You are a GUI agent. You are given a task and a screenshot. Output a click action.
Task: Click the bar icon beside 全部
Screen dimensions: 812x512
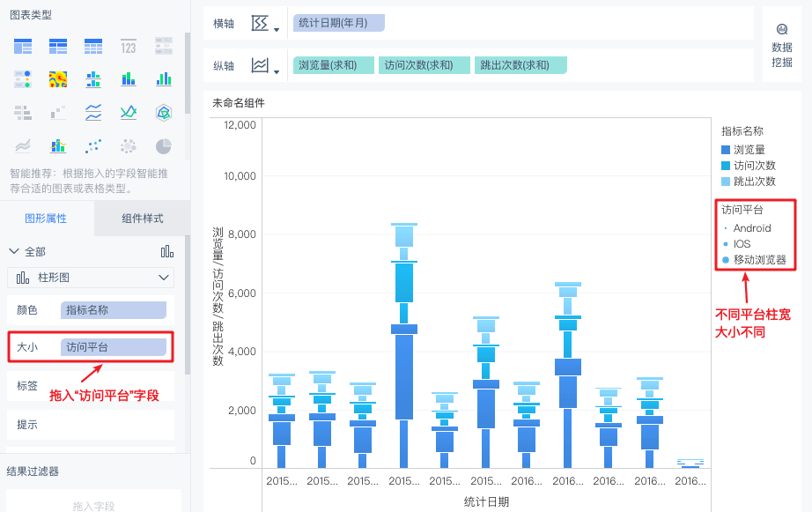[167, 252]
